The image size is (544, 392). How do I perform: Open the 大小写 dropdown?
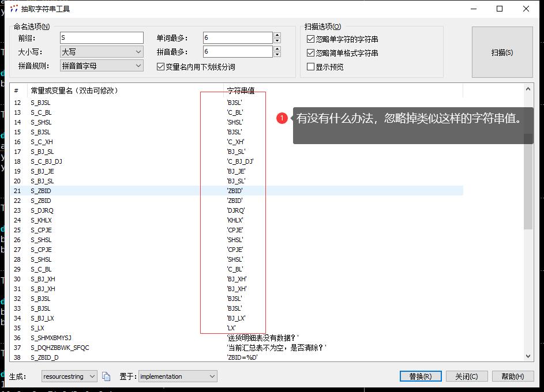pyautogui.click(x=102, y=52)
